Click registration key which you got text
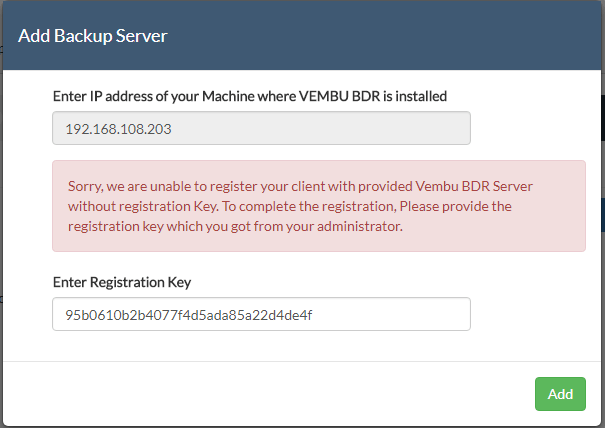The height and width of the screenshot is (428, 605). (160, 227)
